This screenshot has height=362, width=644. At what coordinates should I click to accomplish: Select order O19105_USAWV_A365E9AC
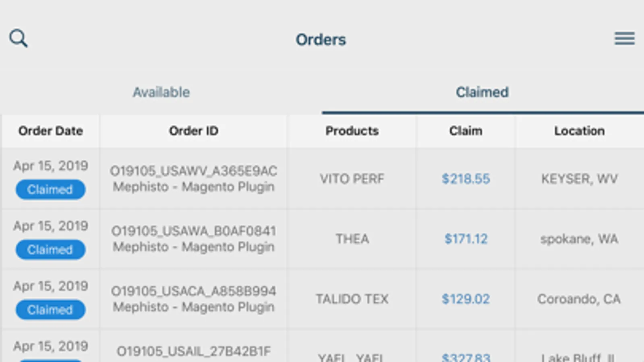click(193, 171)
